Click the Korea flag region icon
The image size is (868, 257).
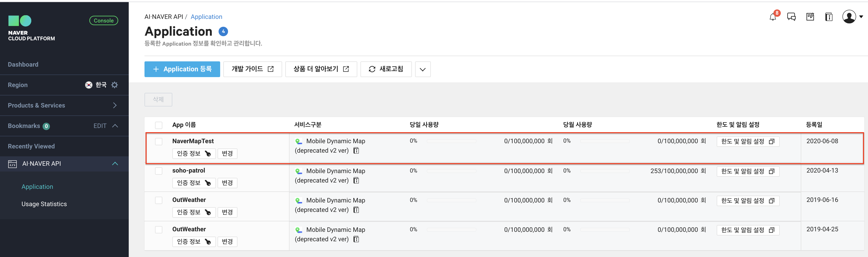point(89,85)
